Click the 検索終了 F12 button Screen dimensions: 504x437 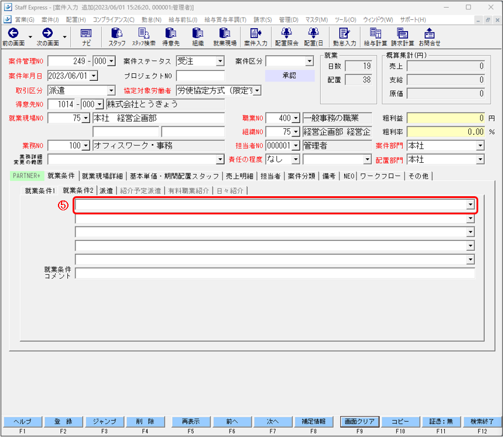[482, 422]
